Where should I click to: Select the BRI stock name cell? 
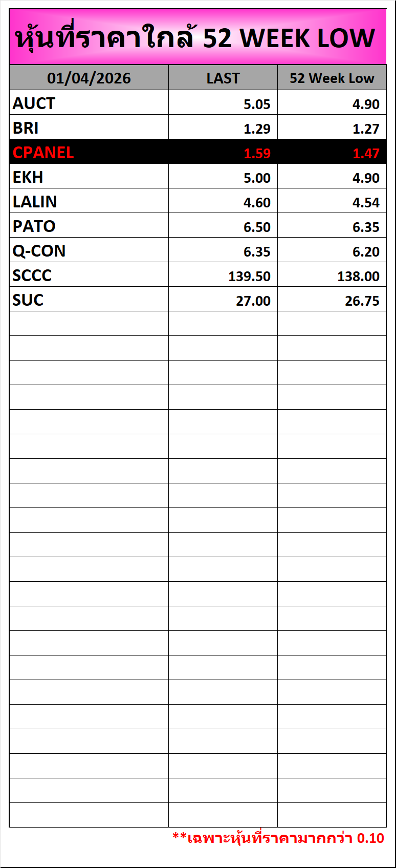click(26, 128)
